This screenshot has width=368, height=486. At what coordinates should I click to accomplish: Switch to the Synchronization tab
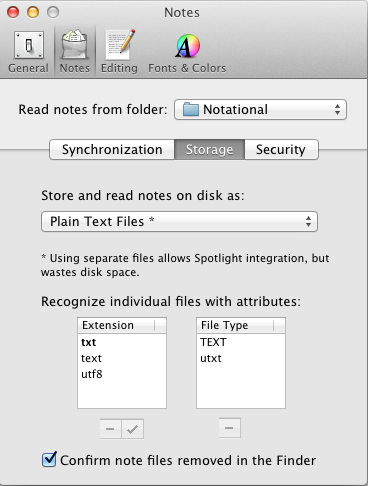click(x=112, y=150)
